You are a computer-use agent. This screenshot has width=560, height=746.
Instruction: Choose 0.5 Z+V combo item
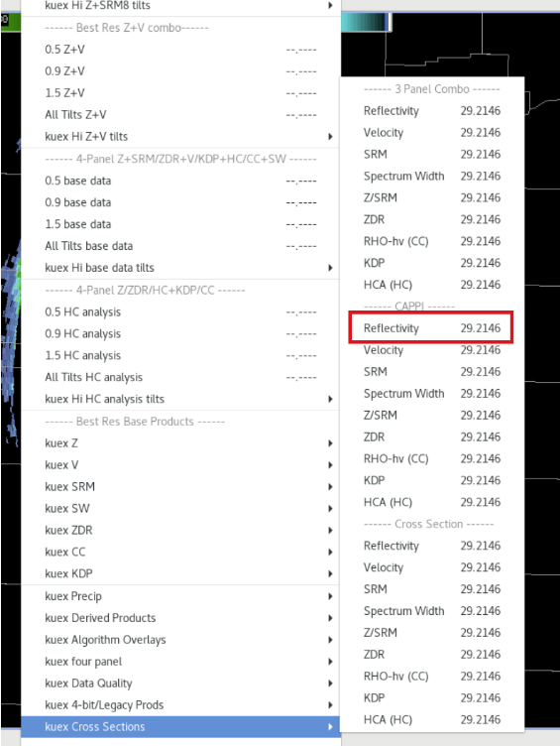pos(180,50)
